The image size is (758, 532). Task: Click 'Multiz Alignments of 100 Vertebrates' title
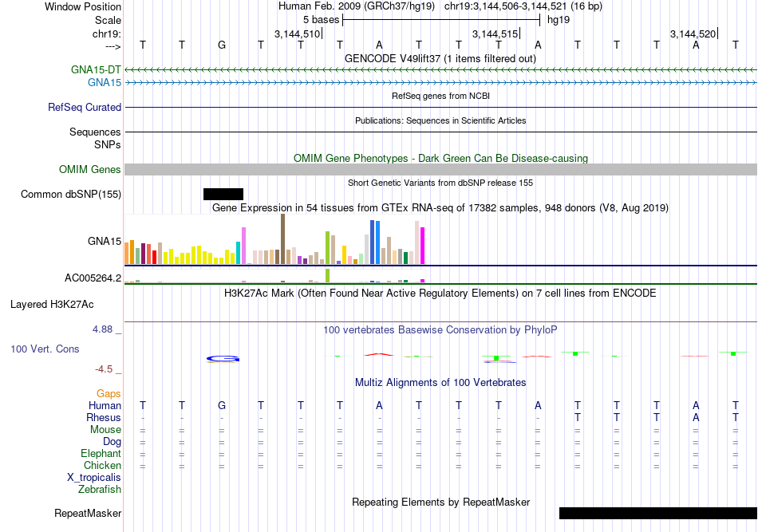(440, 383)
